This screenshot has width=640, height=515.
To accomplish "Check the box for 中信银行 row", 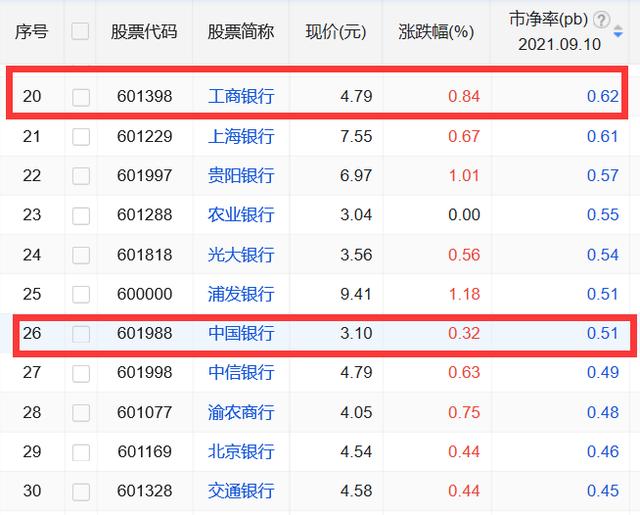I will click(81, 373).
